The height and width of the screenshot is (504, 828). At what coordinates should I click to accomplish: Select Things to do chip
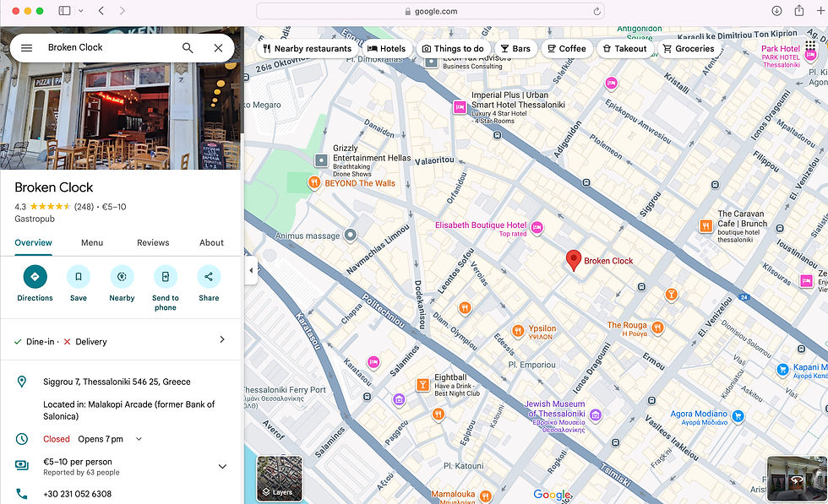coord(453,49)
